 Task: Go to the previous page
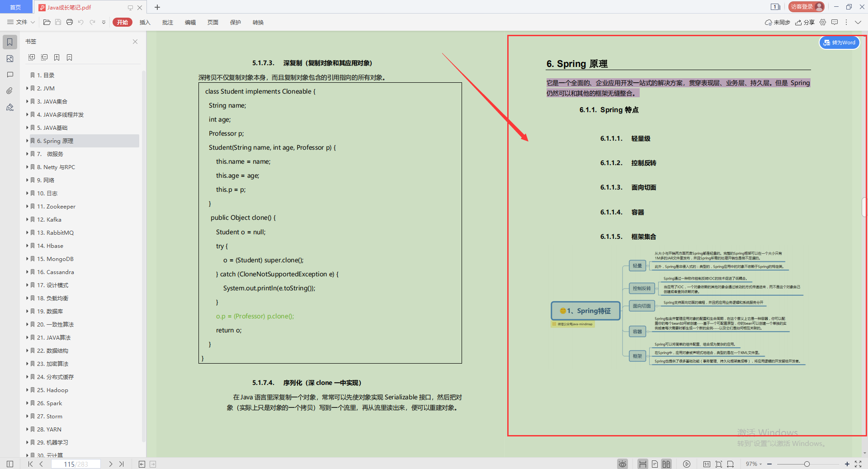tap(41, 464)
